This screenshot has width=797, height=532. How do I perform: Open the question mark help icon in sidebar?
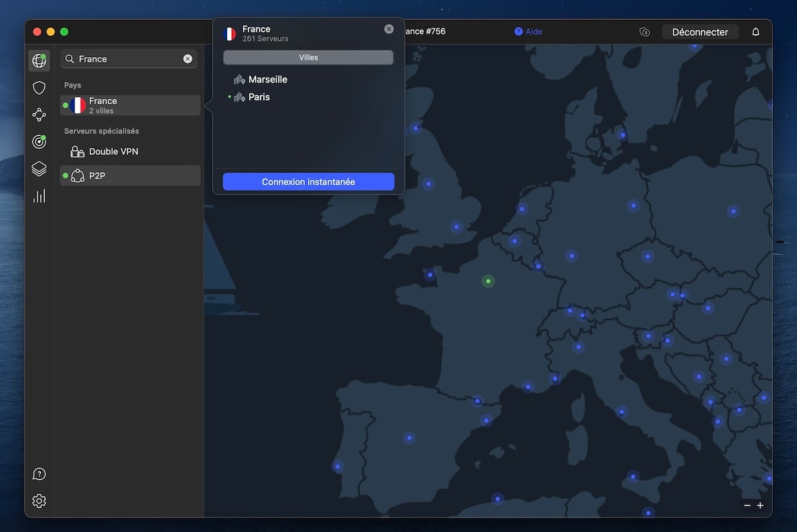39,474
